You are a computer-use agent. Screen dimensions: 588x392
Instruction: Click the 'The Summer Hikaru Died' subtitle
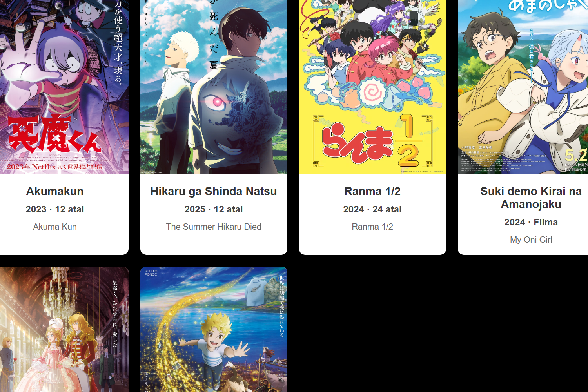[x=214, y=227]
